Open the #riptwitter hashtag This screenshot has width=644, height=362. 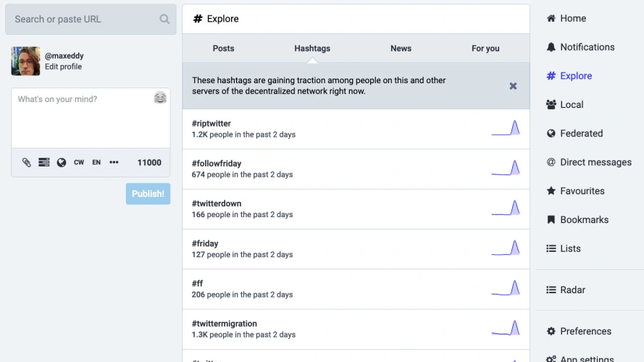click(212, 124)
